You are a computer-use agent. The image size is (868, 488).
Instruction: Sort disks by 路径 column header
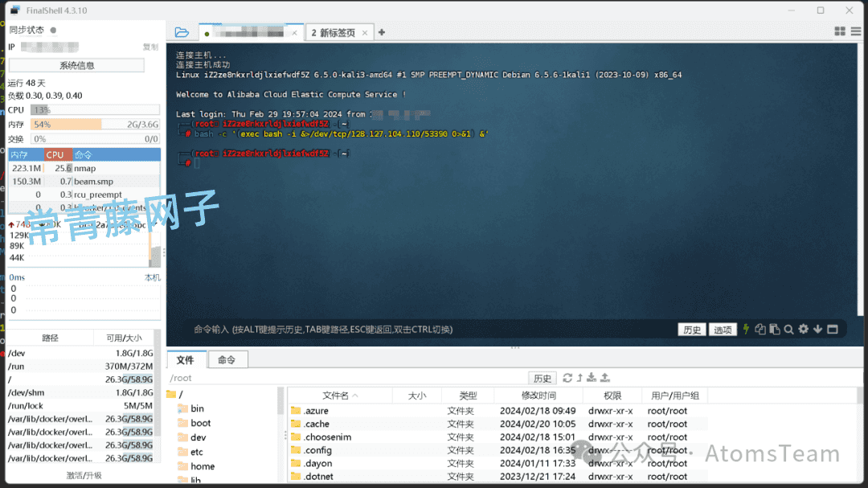(x=50, y=338)
